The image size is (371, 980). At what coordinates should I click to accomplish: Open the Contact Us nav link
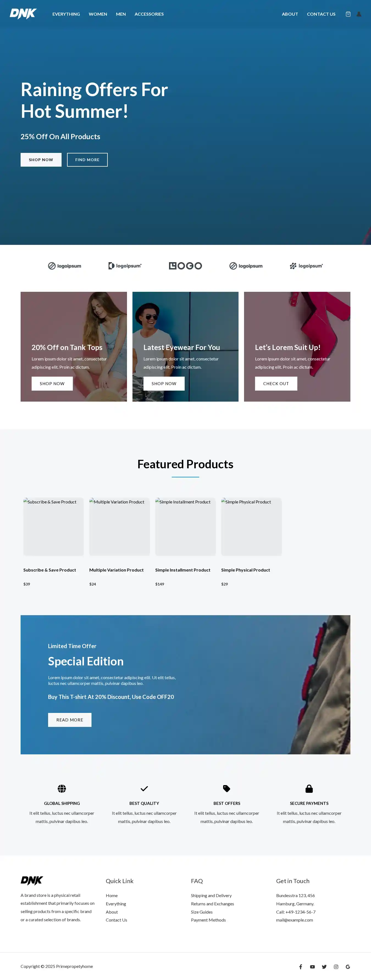click(x=321, y=14)
